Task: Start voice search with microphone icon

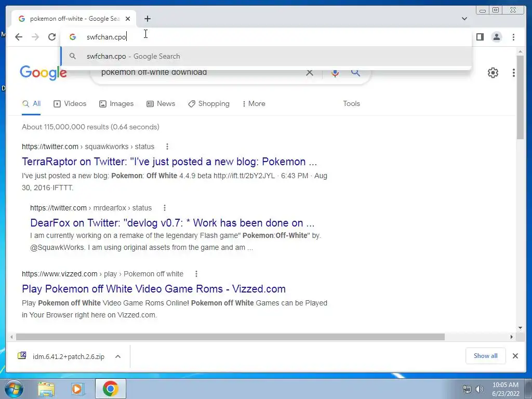Action: pos(335,72)
